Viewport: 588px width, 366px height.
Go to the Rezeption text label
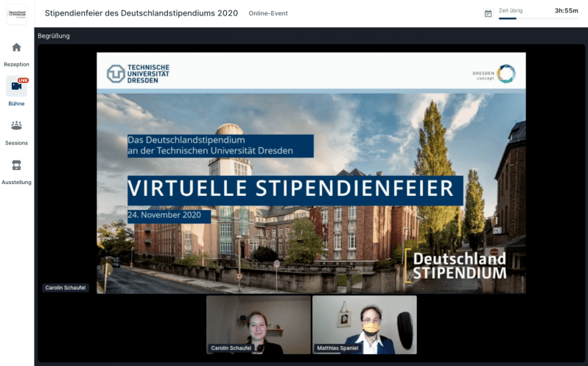16,64
